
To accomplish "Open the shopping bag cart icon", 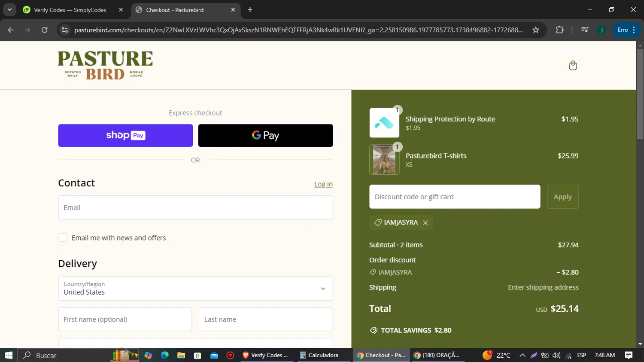I will tap(573, 65).
